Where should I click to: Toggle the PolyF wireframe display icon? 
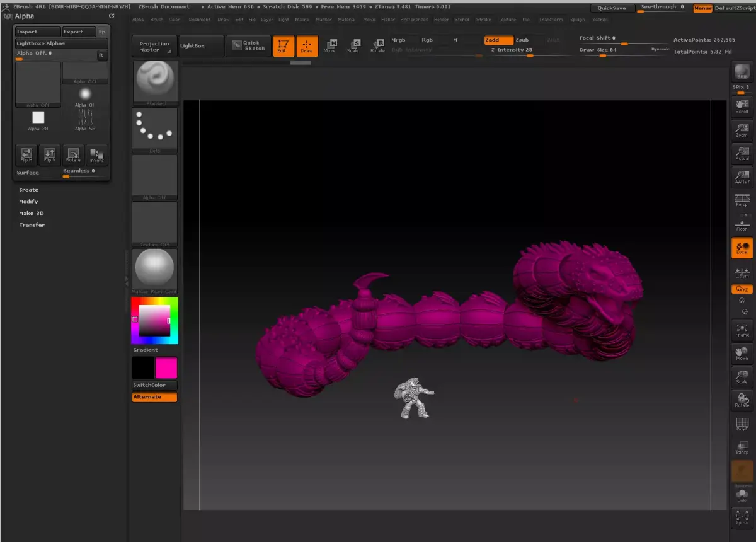(742, 424)
